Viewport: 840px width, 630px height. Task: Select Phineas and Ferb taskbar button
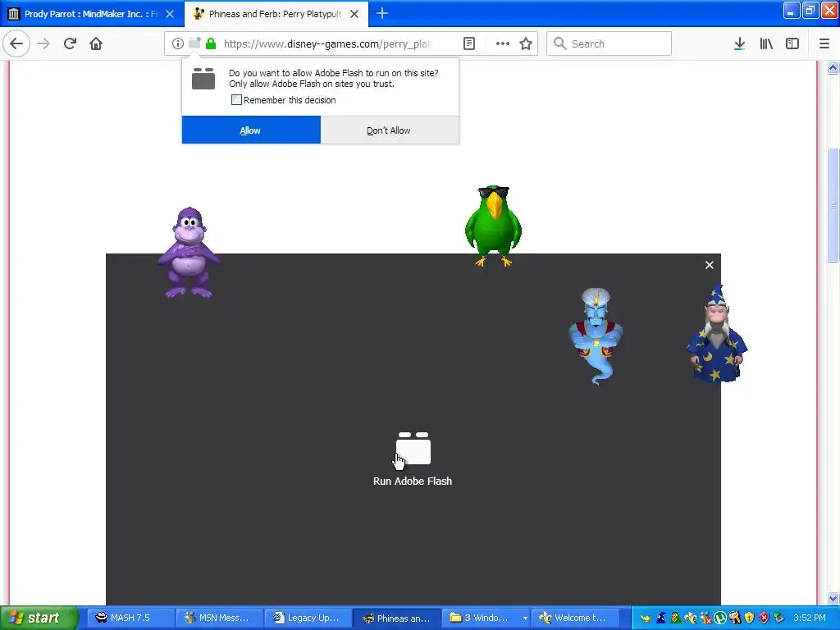point(398,618)
